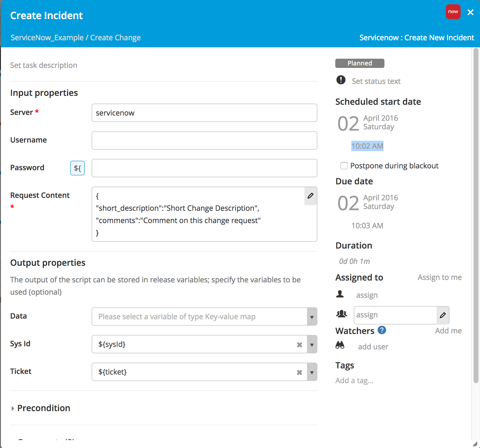
Task: Click the scheduled start time 10:02 AM
Action: pyautogui.click(x=367, y=146)
